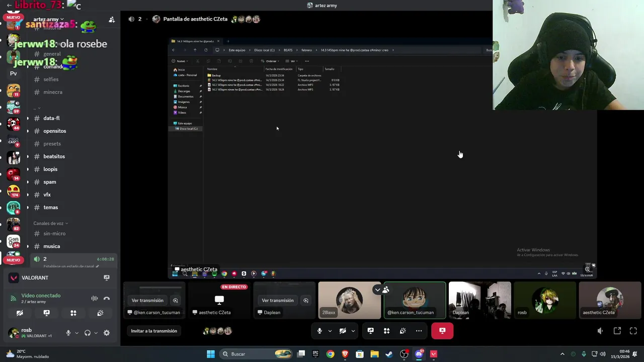This screenshot has width=644, height=362.
Task: Mute the stream with the header speaker icon
Action: pos(131,19)
